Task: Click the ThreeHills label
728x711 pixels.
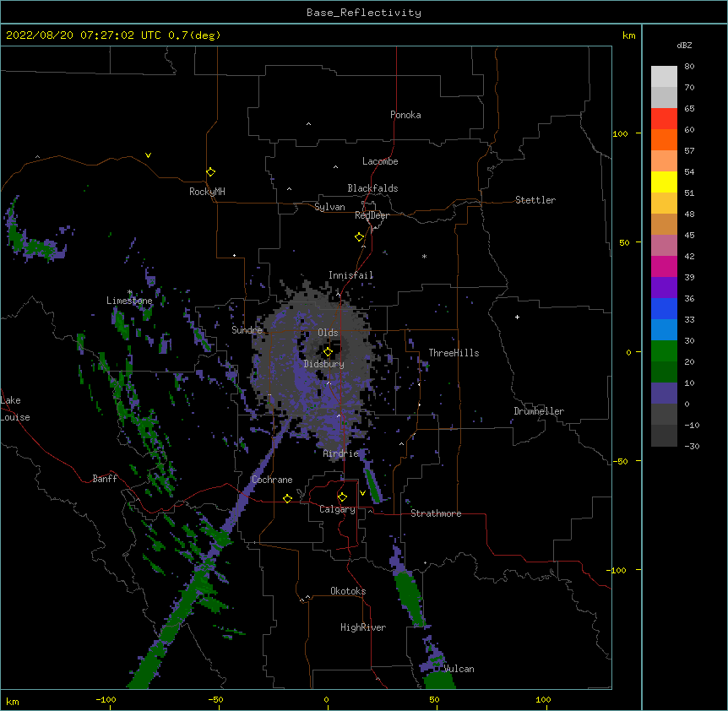Action: coord(454,353)
